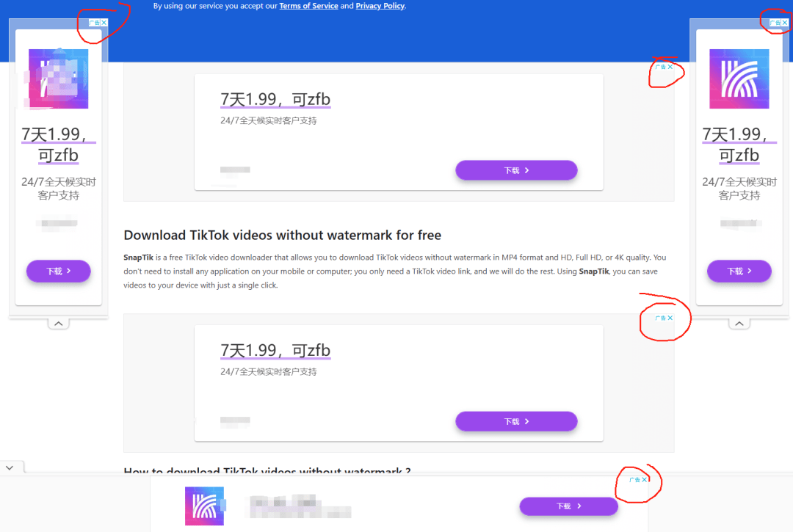Click download button in top center ad

516,170
